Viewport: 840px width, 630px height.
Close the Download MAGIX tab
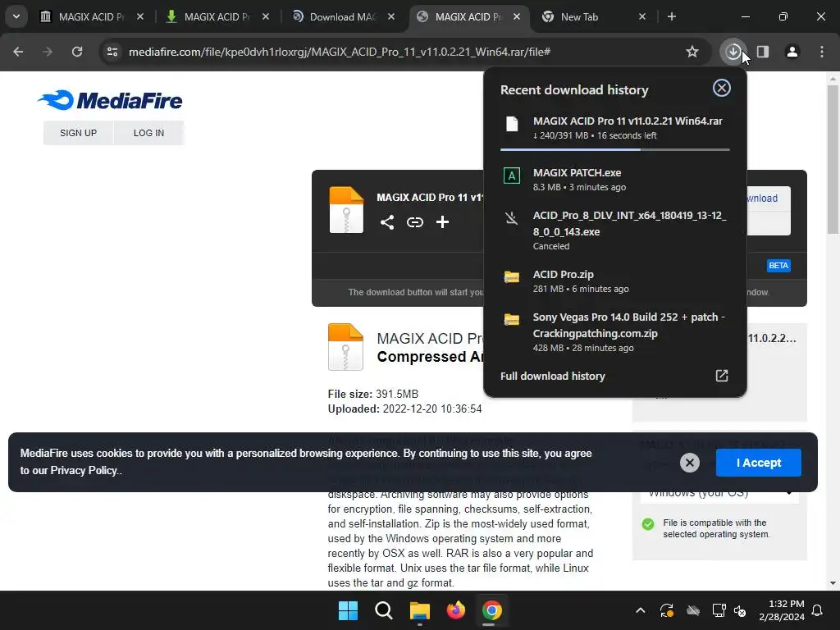tap(391, 16)
